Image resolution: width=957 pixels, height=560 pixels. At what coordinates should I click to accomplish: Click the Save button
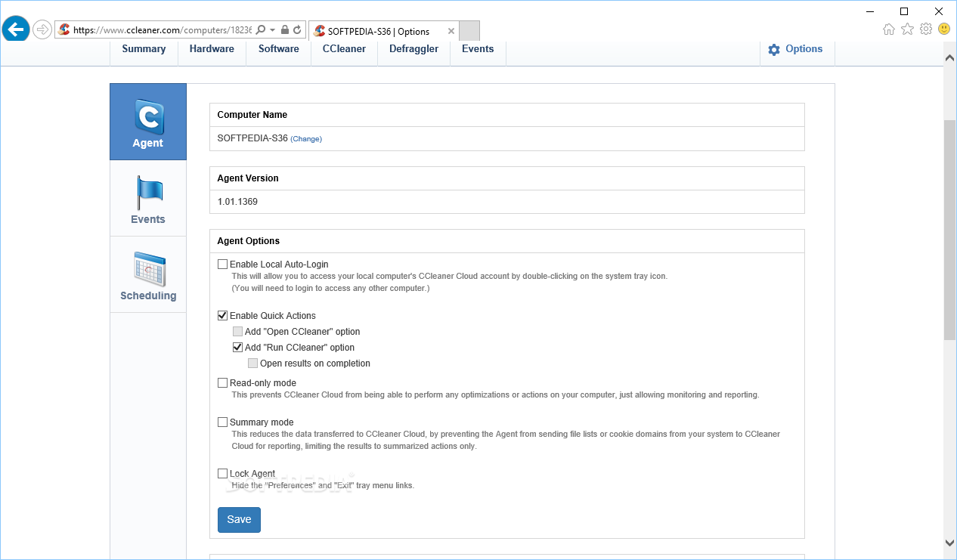tap(239, 520)
